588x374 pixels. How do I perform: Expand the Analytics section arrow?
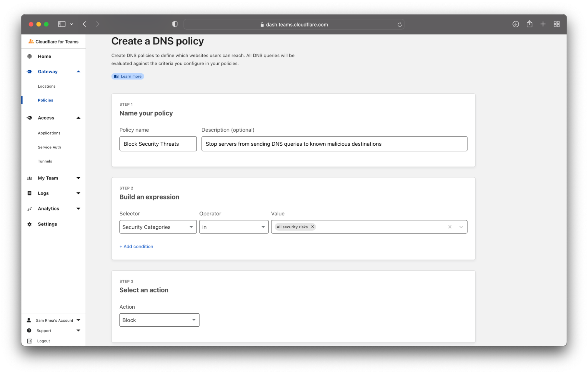point(78,209)
